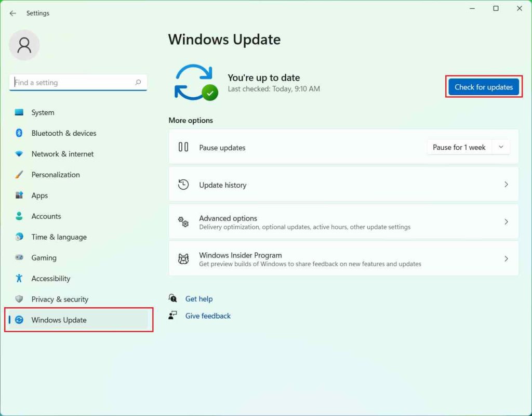The height and width of the screenshot is (416, 532).
Task: Open Time & language settings
Action: click(x=78, y=237)
